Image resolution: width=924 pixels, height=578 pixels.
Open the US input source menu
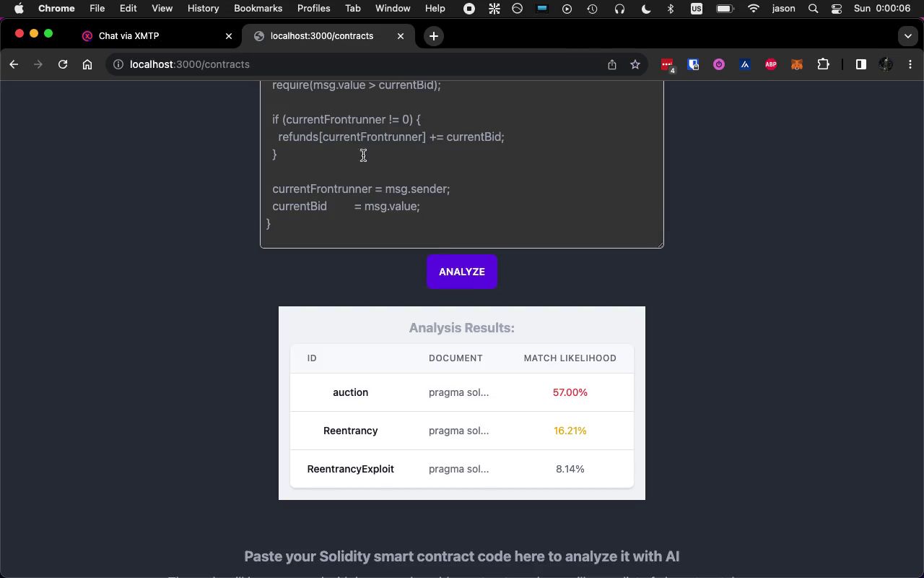click(x=697, y=9)
